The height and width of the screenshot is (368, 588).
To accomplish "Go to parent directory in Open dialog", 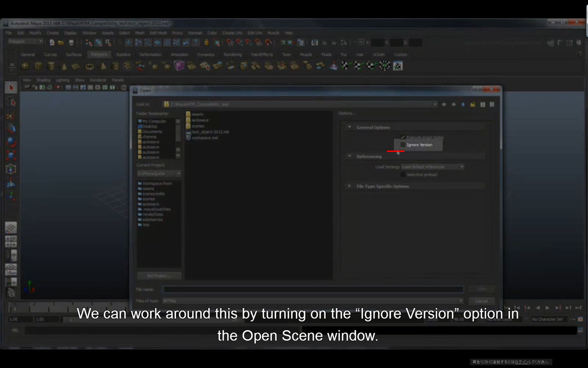I will pyautogui.click(x=463, y=104).
